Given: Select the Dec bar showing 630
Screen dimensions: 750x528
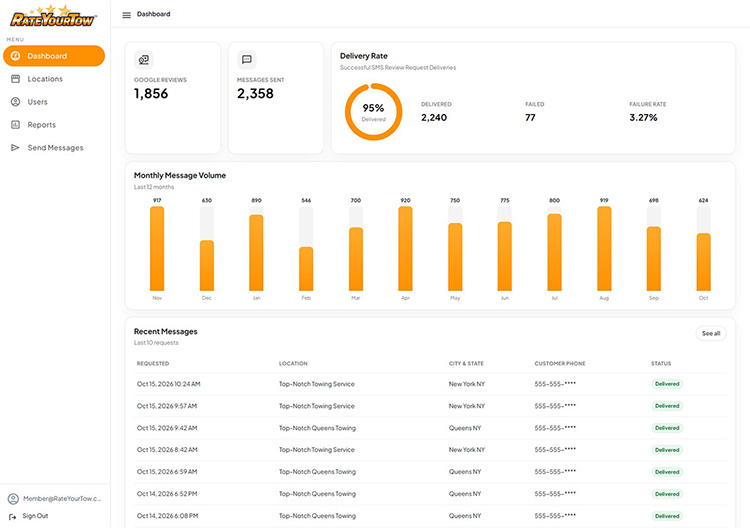Looking at the screenshot, I should [x=207, y=265].
